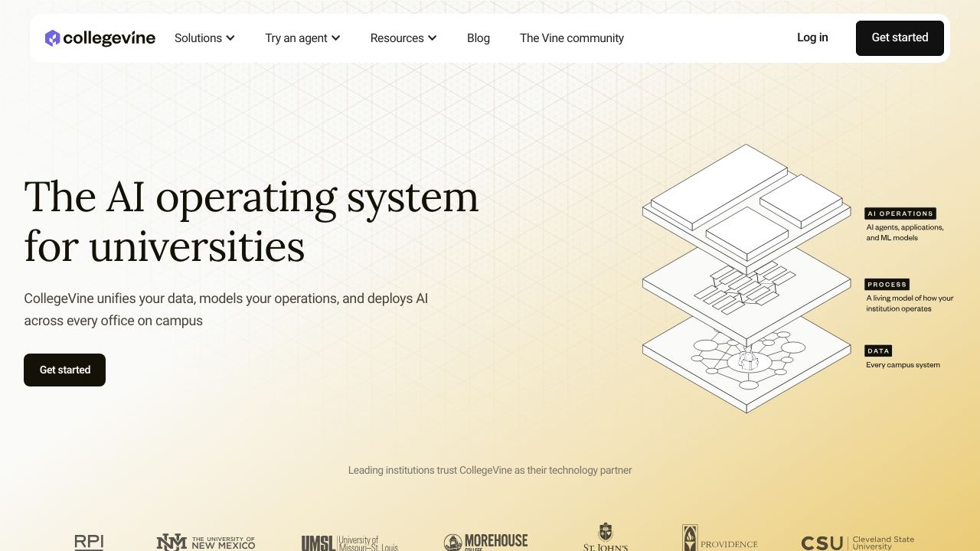Select the PROCESS label badge
The height and width of the screenshot is (551, 980).
[x=887, y=284]
